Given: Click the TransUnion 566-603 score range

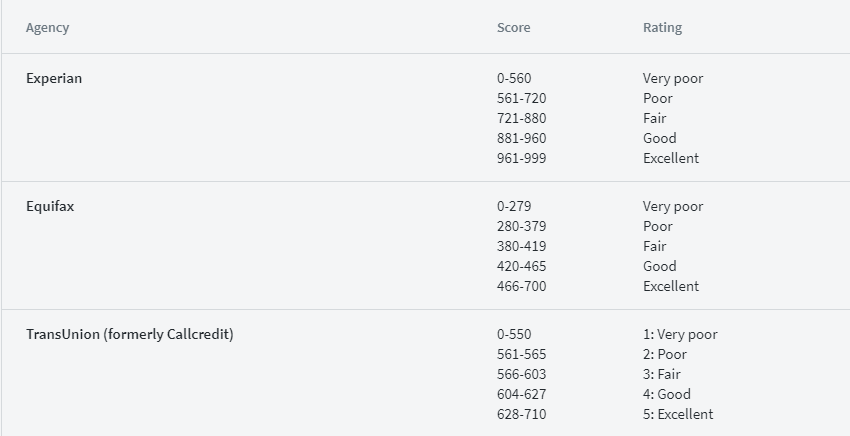Looking at the screenshot, I should pos(521,374).
